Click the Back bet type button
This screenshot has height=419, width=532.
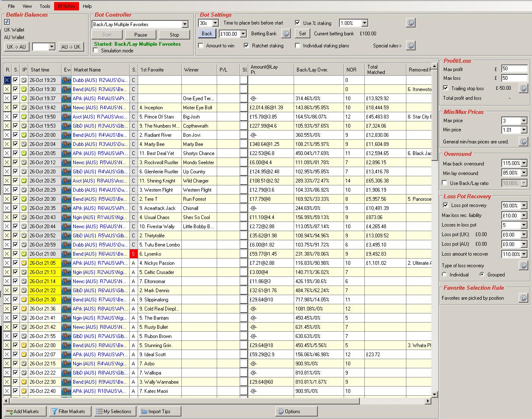click(207, 34)
